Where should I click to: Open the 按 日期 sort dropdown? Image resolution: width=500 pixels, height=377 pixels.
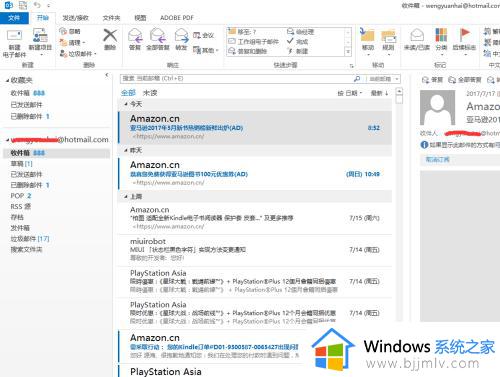(350, 93)
